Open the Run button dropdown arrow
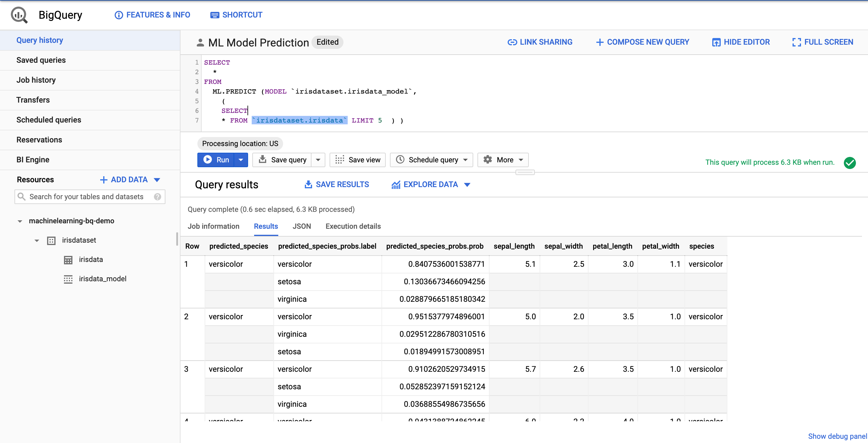This screenshot has height=443, width=868. point(241,160)
